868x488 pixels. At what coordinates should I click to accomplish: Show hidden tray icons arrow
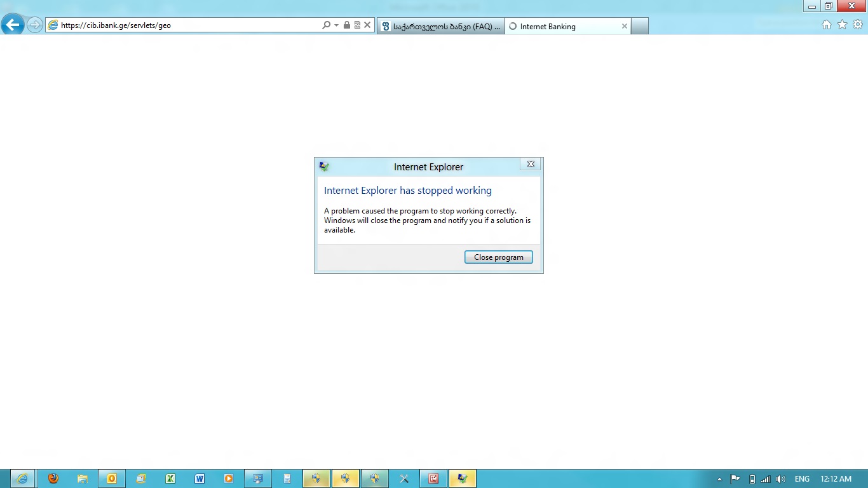click(719, 479)
